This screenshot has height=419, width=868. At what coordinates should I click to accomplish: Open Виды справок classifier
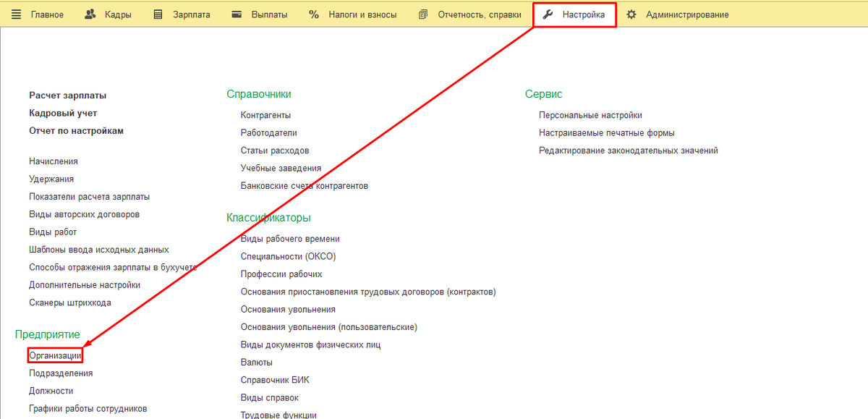coord(270,398)
